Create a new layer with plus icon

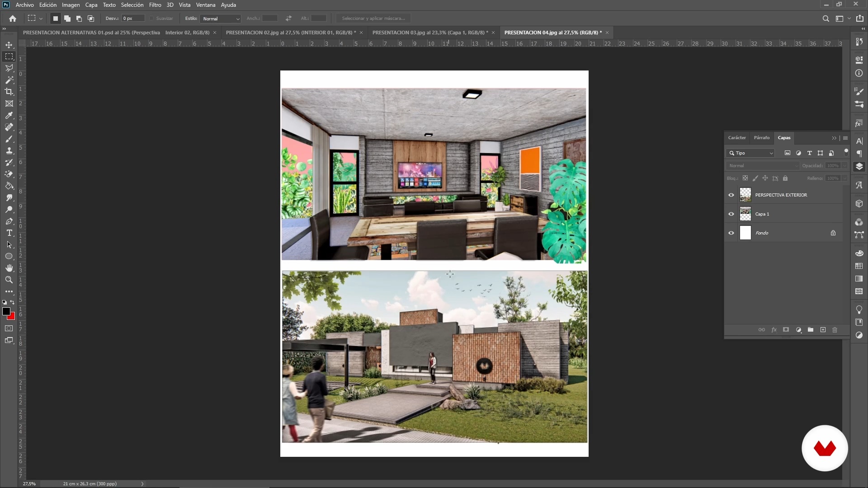coord(823,330)
